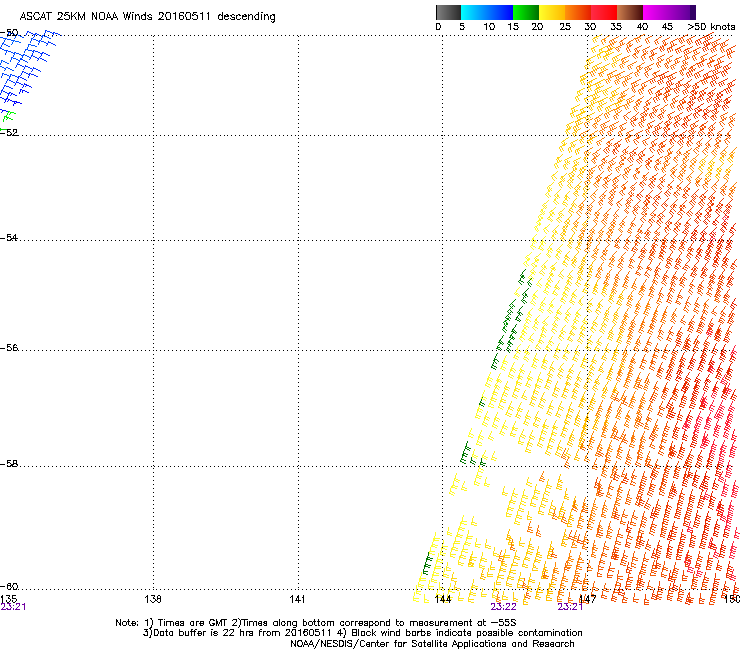Click the '25' legend scale label

point(565,27)
